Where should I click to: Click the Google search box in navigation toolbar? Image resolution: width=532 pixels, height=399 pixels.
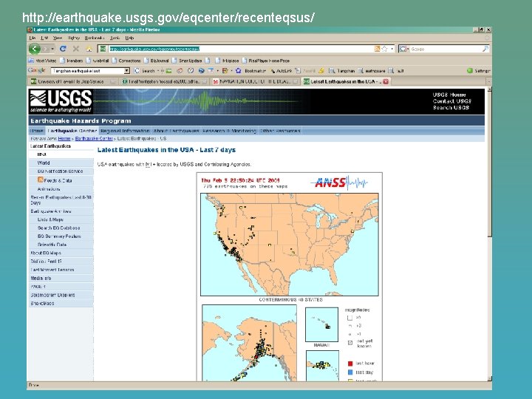point(446,49)
